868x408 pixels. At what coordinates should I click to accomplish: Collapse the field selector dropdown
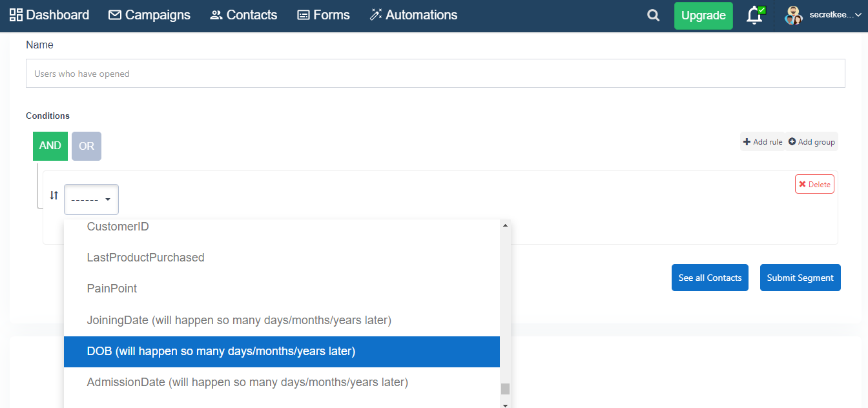click(x=91, y=199)
